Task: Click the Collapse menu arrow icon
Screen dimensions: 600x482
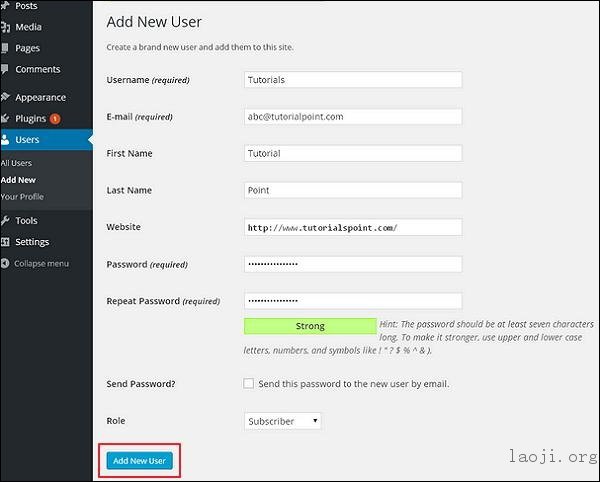Action: coord(5,263)
